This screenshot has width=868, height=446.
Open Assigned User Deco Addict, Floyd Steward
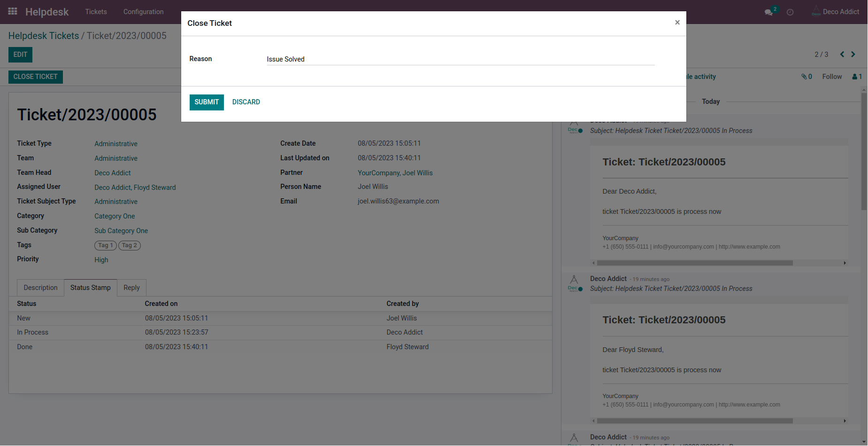coord(135,188)
